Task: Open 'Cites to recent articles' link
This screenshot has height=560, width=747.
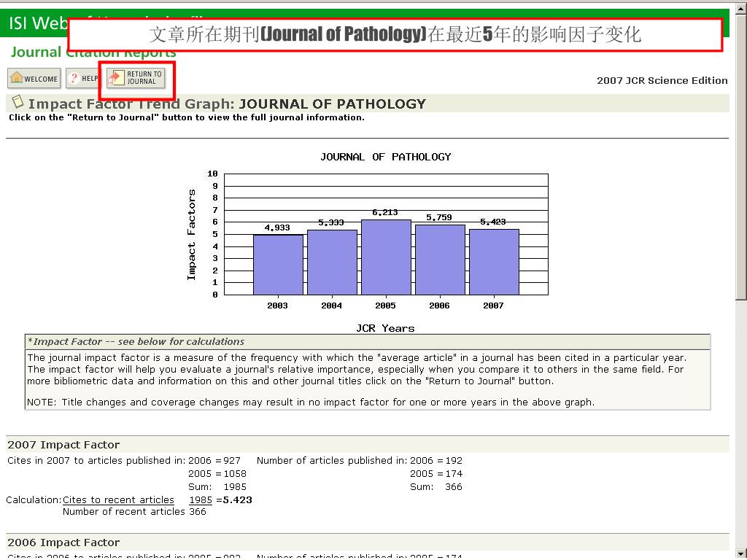Action: [118, 500]
